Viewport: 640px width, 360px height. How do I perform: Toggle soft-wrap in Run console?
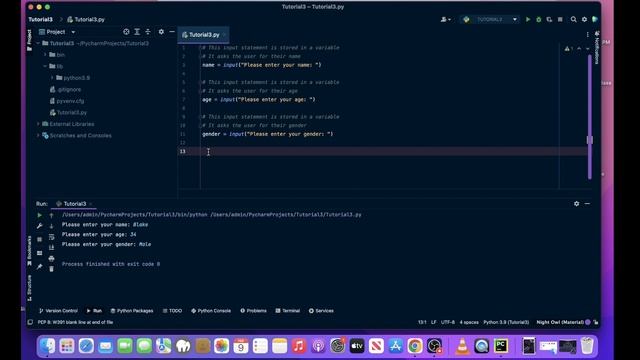click(x=51, y=237)
